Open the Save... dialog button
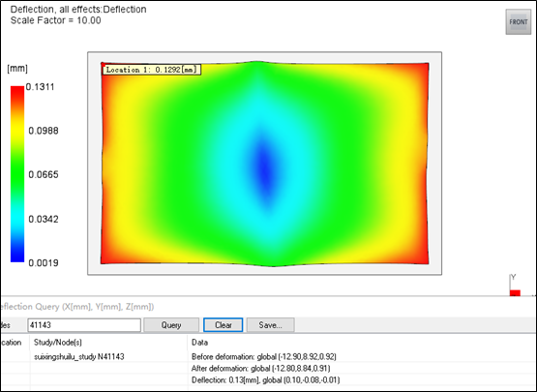The image size is (537, 392). tap(270, 325)
